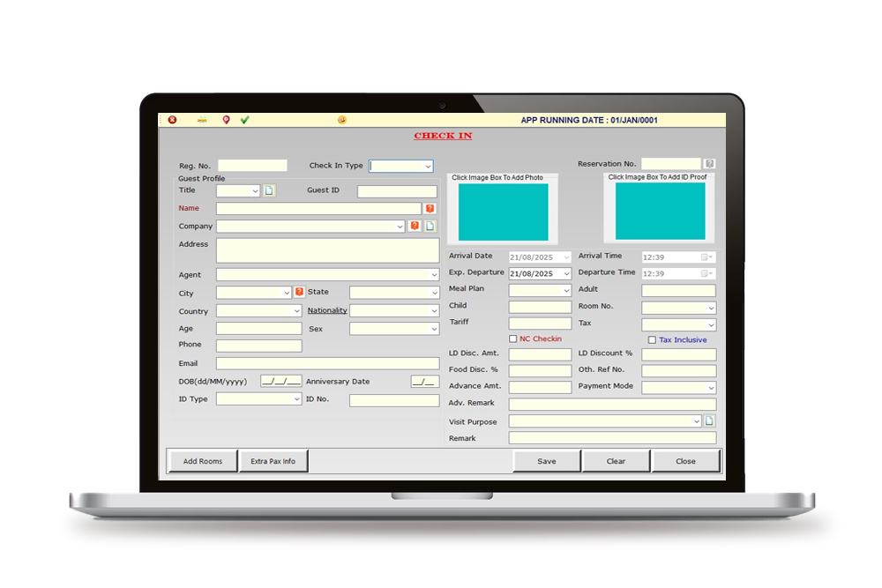Viewport: 882px width, 588px height.
Task: Click the Add Rooms button
Action: point(203,461)
